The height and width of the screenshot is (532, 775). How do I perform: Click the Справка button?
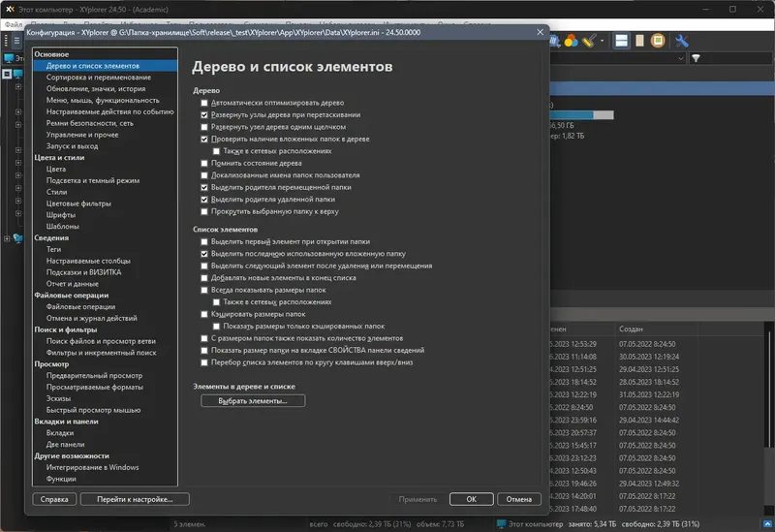coord(54,499)
